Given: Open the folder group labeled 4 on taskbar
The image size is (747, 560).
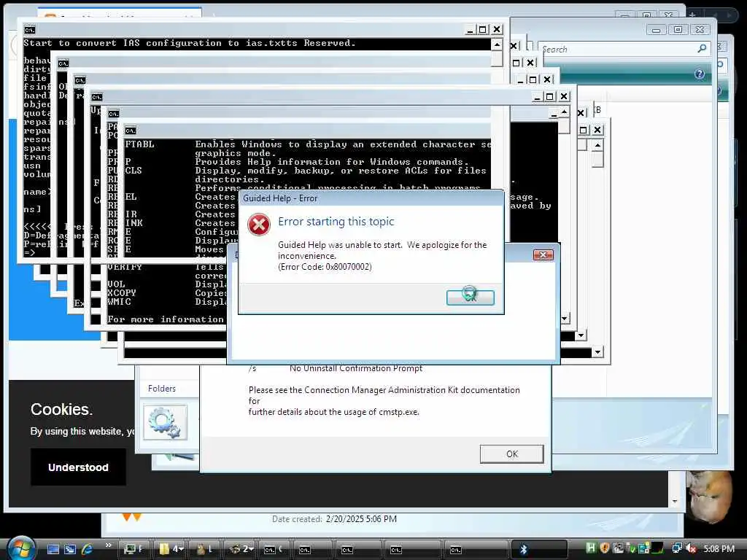Looking at the screenshot, I should (171, 549).
